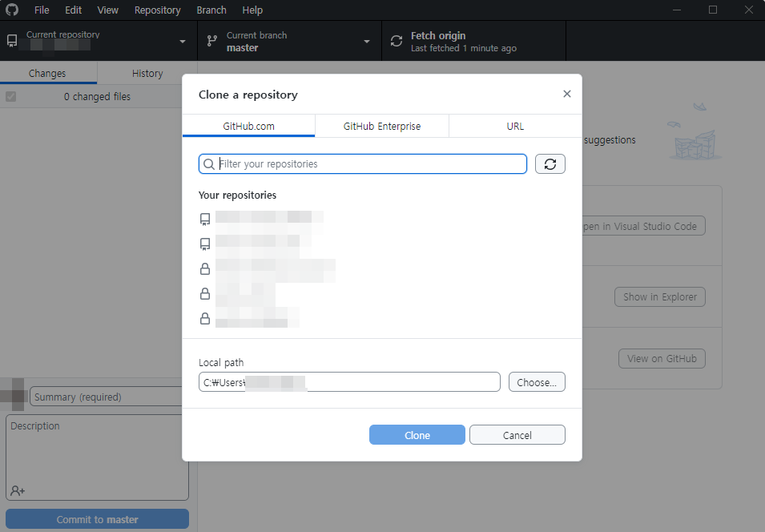Open the Changes tab
765x532 pixels.
pyautogui.click(x=47, y=73)
